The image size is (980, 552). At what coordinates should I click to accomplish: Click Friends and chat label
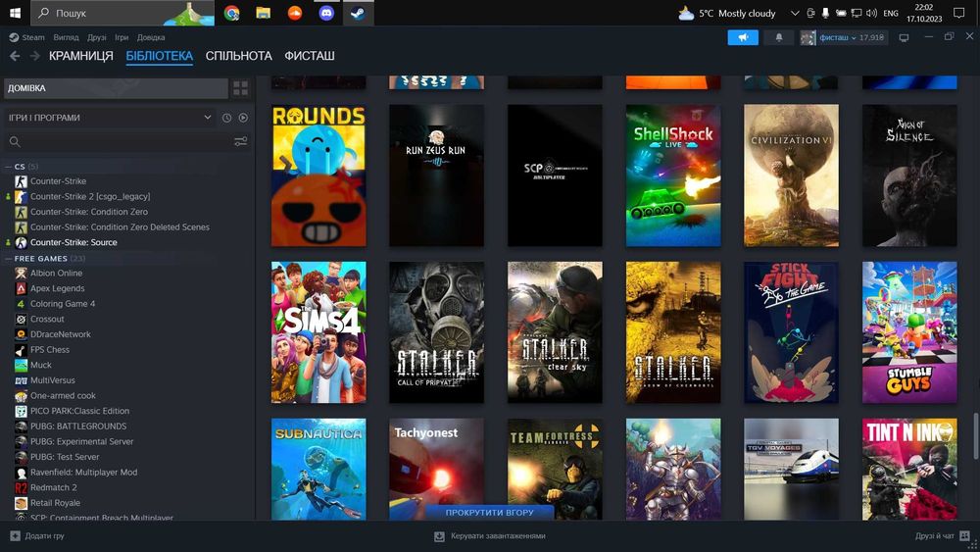click(934, 535)
